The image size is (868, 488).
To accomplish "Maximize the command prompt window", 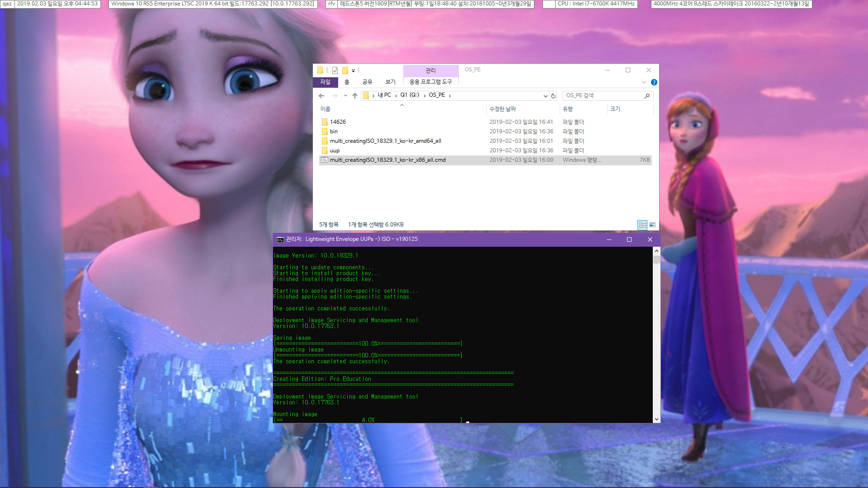I will (x=629, y=239).
